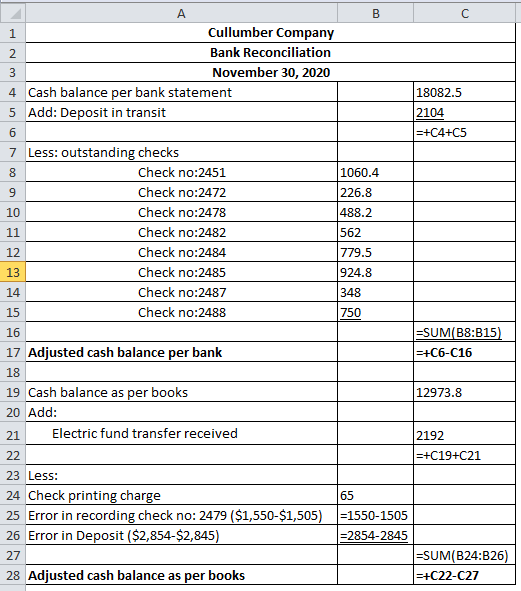
Task: Select 'Less: outstanding checks' cell
Action: tap(181, 152)
